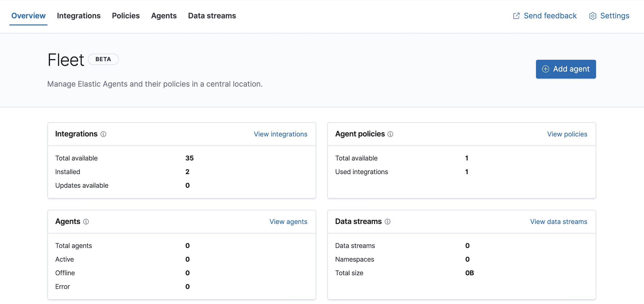Click the info icon next to Agents panel
This screenshot has width=644, height=304.
coord(86,221)
